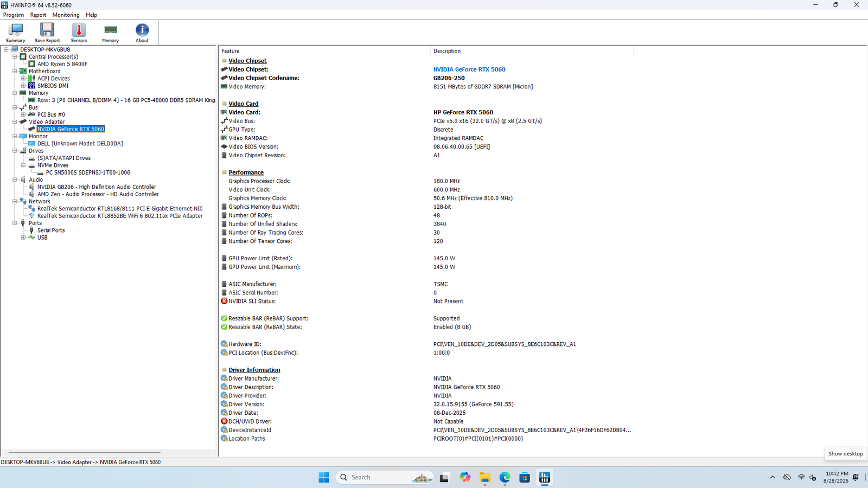This screenshot has height=488, width=868.
Task: Select the Monitor tree node label
Action: [38, 137]
